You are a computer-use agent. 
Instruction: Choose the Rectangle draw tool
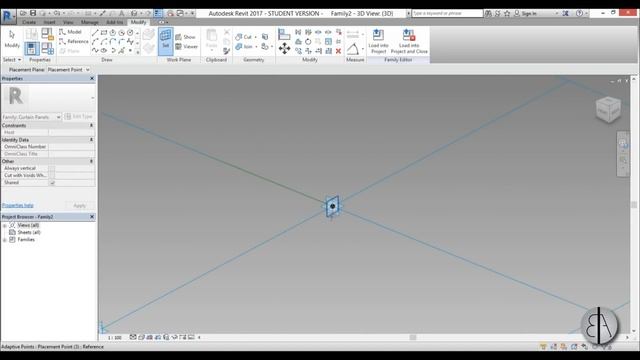(104, 32)
